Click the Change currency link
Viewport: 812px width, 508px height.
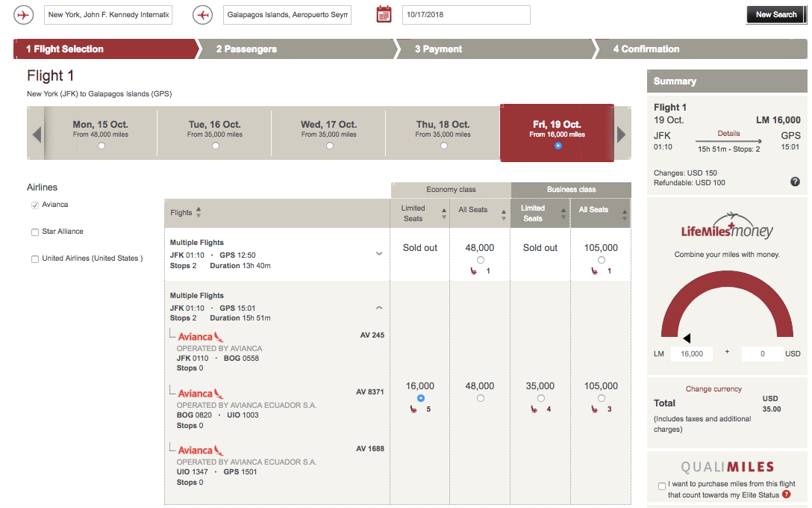pyautogui.click(x=713, y=389)
